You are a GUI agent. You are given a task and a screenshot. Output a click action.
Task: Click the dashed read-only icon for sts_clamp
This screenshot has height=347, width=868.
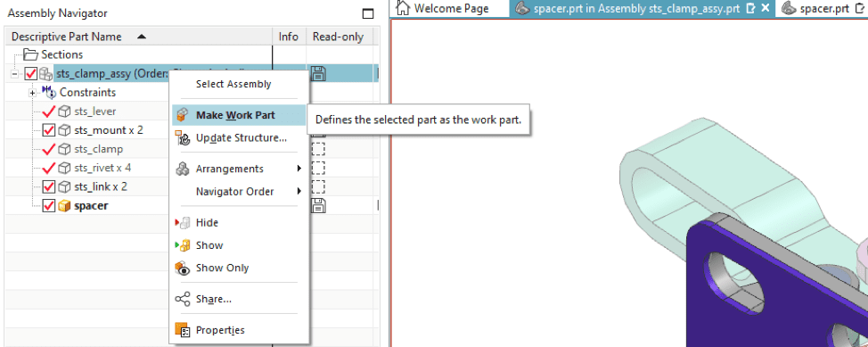[x=318, y=149]
